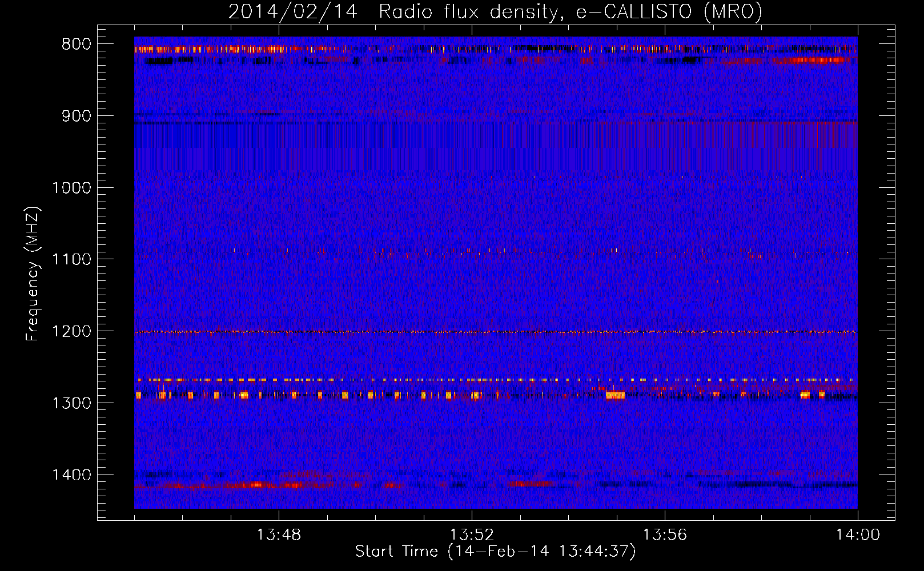Click the 'e-CALLISTO (MRO)' text in title

coord(669,12)
